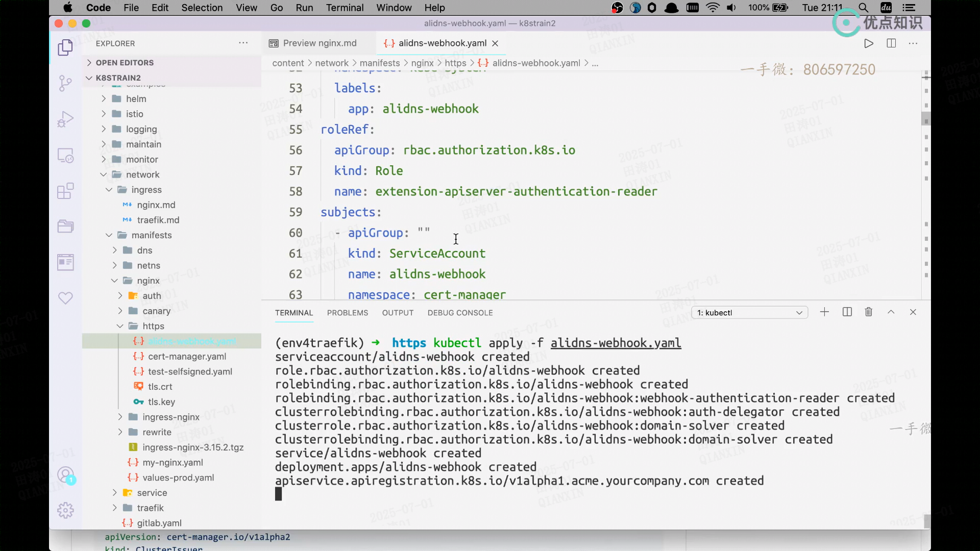The width and height of the screenshot is (980, 551).
Task: Expand the ingress-nginx folder
Action: coord(170,417)
